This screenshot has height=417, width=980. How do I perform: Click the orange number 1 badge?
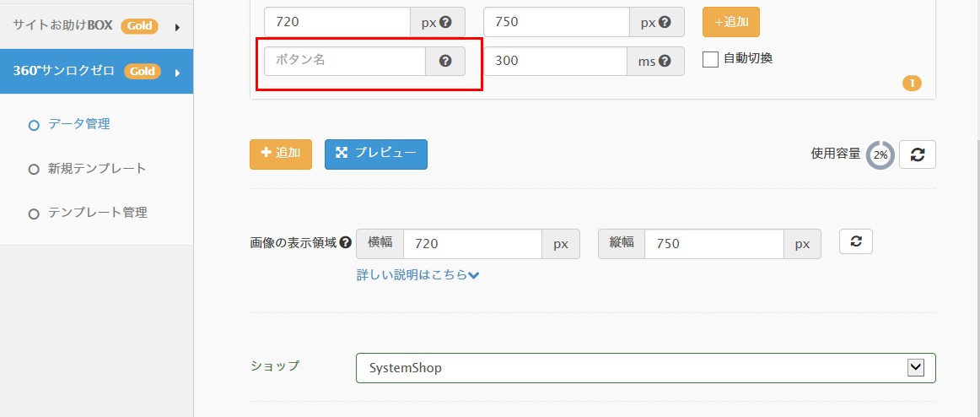click(x=912, y=84)
